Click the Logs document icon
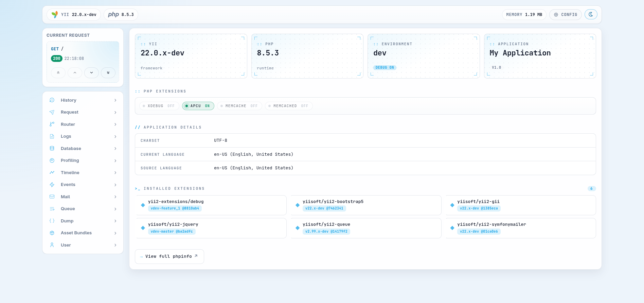644x303 pixels. coord(52,136)
